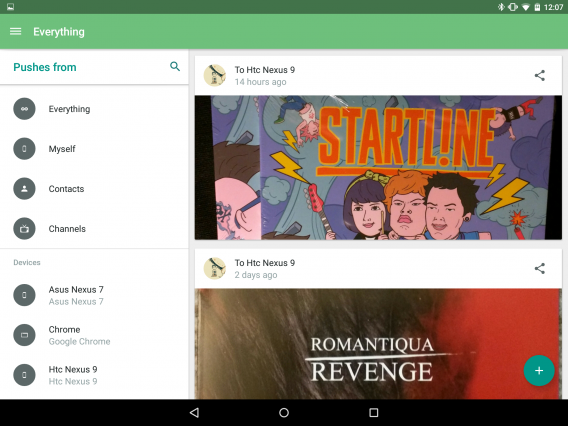
Task: Tap the sender avatar on 14 hours ago push
Action: click(215, 75)
